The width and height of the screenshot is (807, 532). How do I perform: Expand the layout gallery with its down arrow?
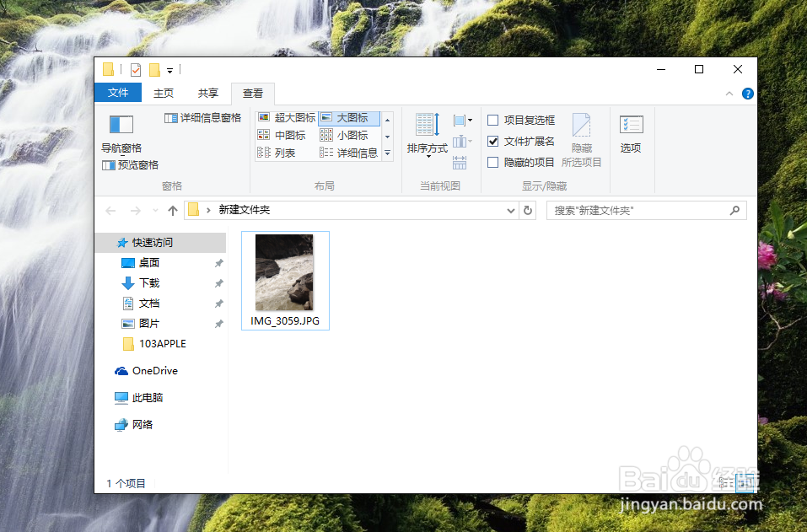[386, 153]
